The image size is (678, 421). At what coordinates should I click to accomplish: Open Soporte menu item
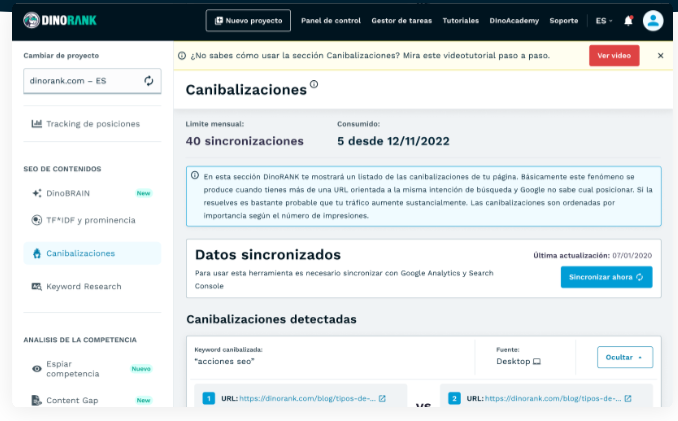pos(564,21)
